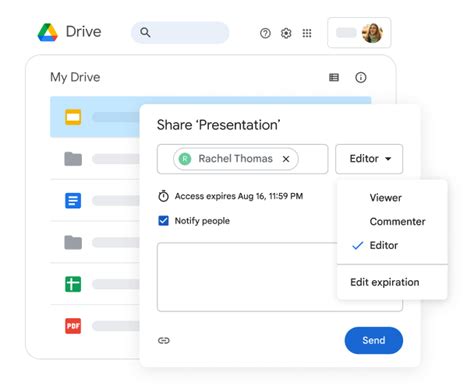Open the help question mark icon
The height and width of the screenshot is (389, 474).
(x=265, y=33)
